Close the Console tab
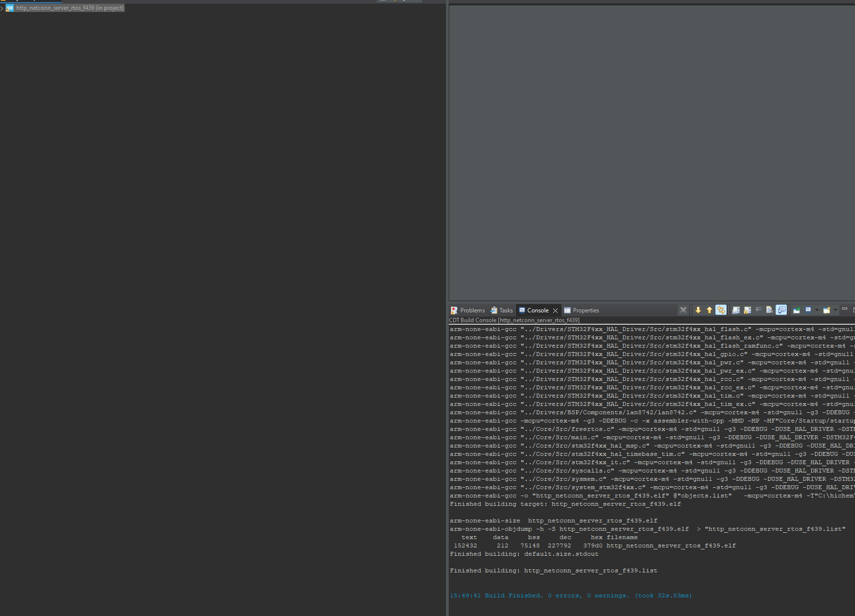 pyautogui.click(x=555, y=310)
